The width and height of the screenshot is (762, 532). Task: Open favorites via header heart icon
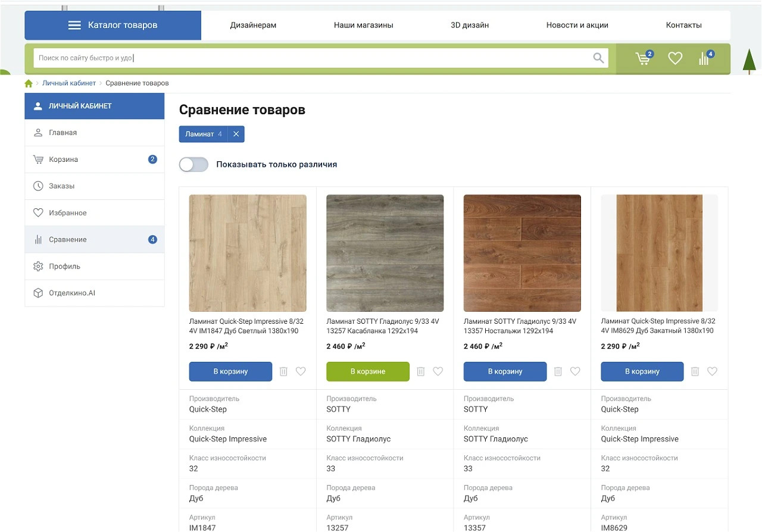674,58
